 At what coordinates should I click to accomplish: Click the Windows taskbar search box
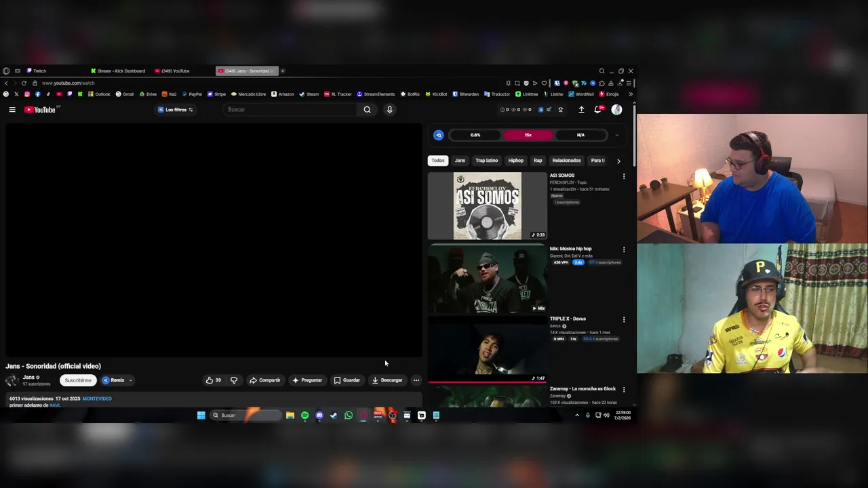(x=245, y=415)
